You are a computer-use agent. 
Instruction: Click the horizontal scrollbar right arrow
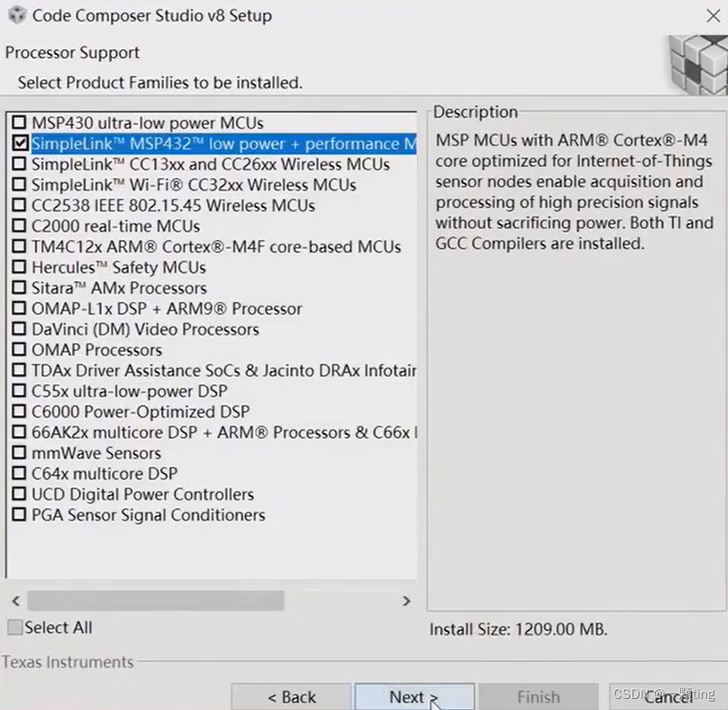(407, 601)
